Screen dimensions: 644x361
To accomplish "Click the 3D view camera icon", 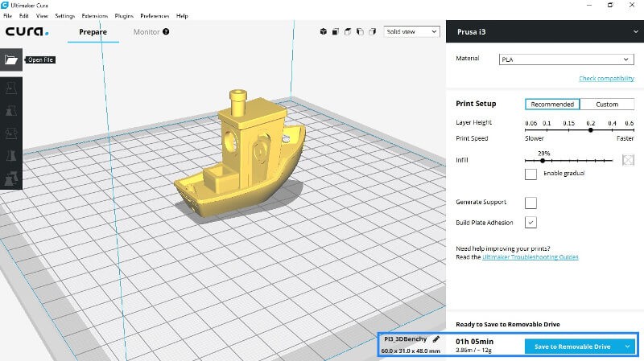I will coord(324,32).
